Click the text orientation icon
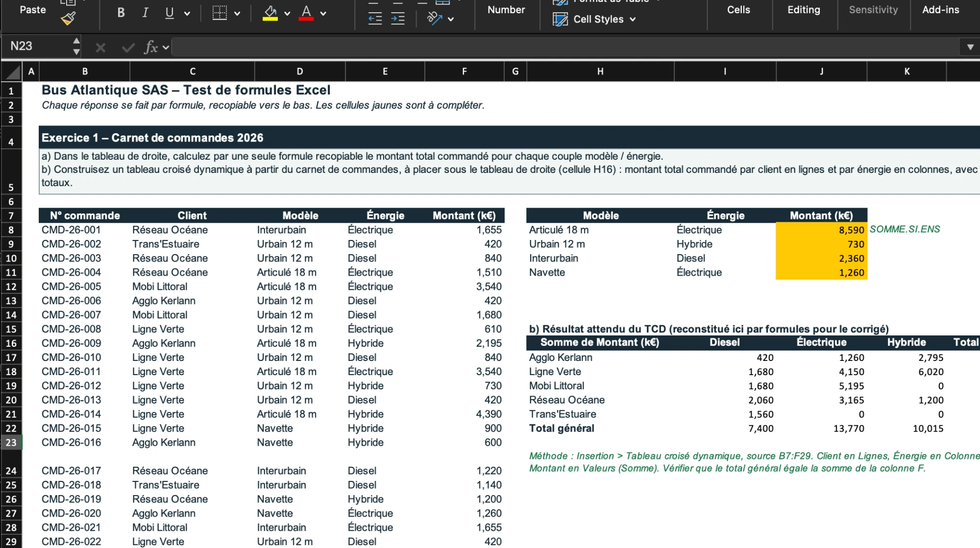The image size is (980, 548). pos(434,19)
